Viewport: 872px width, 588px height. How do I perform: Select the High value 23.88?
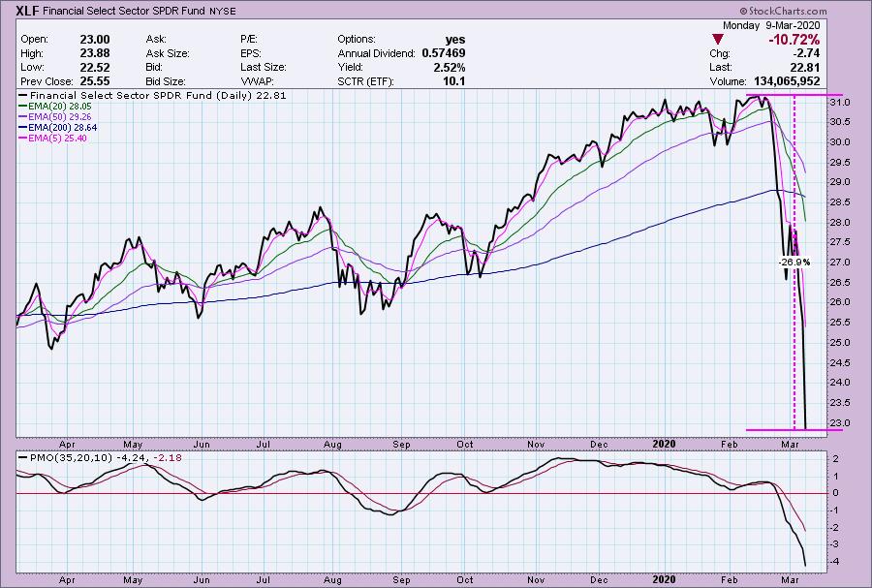[95, 53]
